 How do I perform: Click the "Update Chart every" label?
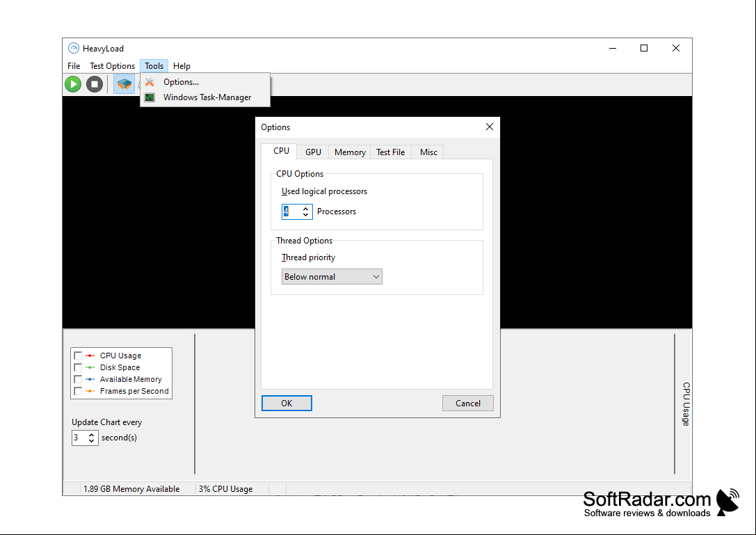(107, 422)
